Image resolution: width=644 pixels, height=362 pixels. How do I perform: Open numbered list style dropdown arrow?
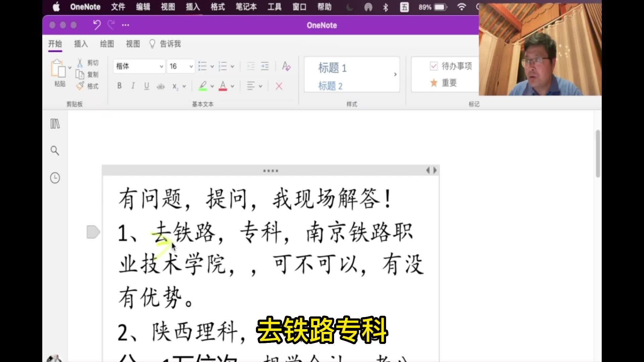232,66
